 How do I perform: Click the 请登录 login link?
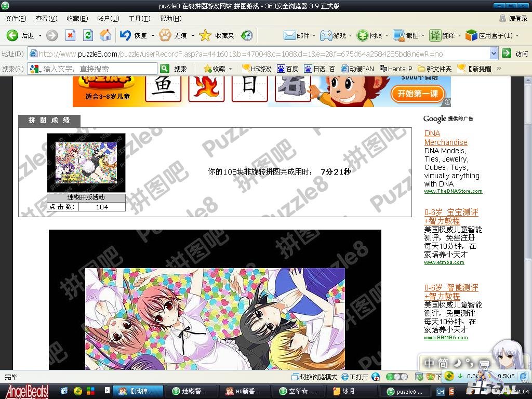click(x=518, y=19)
